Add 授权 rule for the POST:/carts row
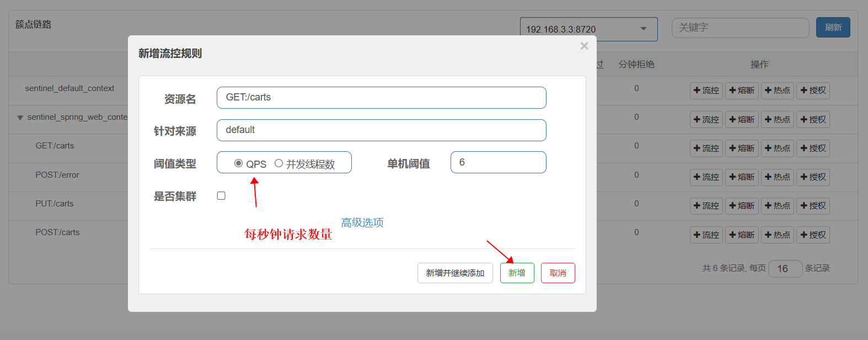 813,235
